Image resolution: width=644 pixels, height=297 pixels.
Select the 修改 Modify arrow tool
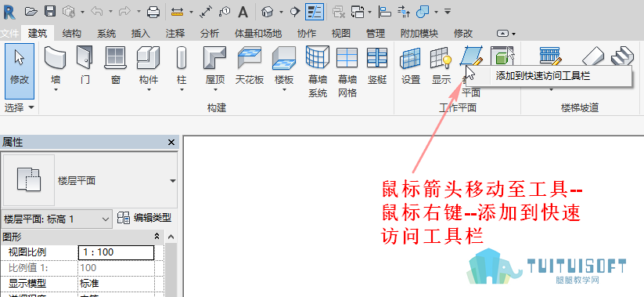point(20,71)
